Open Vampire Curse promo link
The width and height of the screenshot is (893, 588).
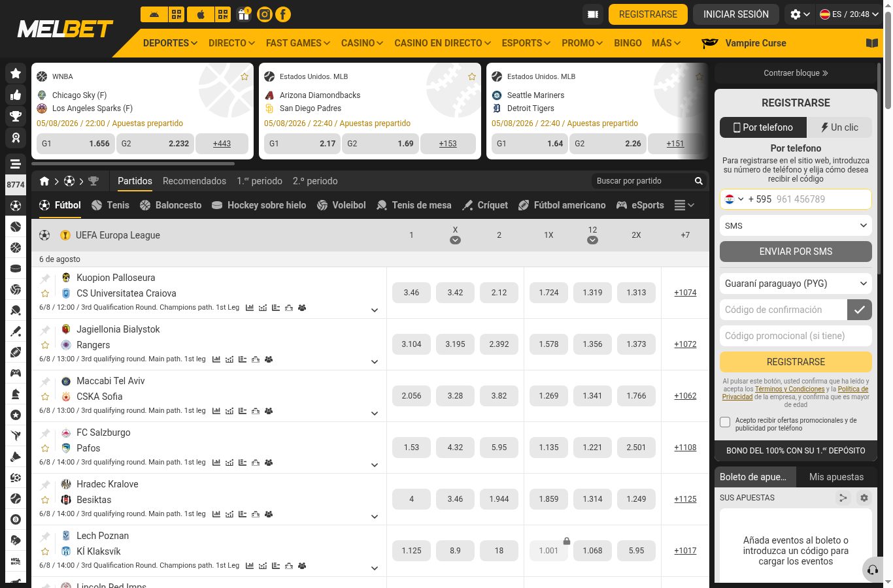(x=744, y=43)
